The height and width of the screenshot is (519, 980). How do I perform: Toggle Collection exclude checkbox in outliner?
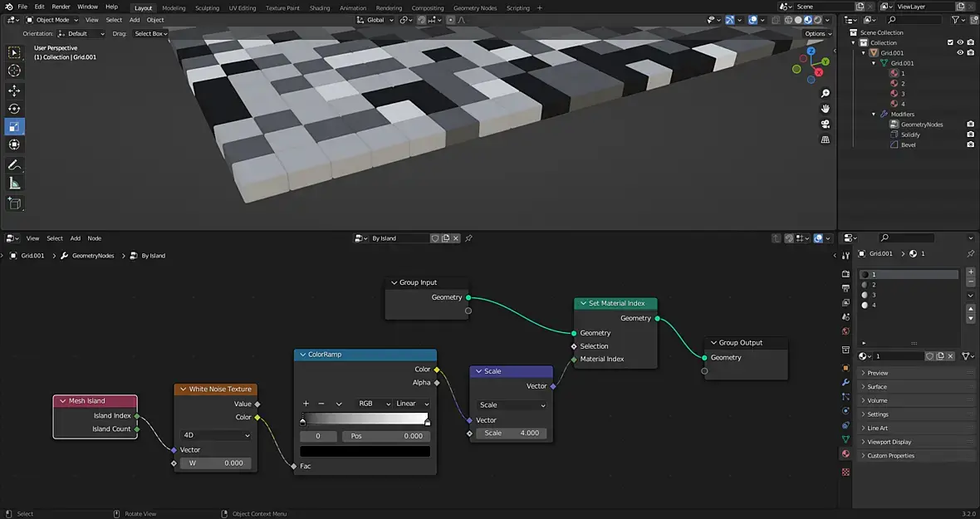pos(950,42)
